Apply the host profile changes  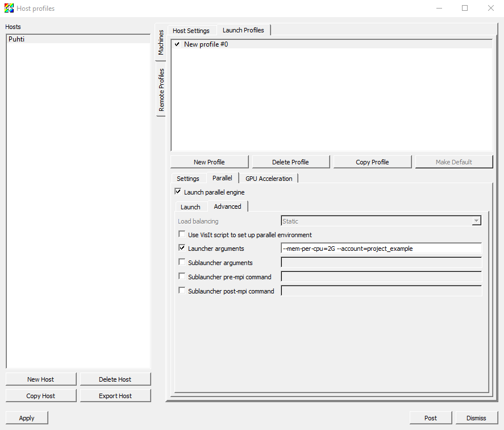[x=27, y=418]
